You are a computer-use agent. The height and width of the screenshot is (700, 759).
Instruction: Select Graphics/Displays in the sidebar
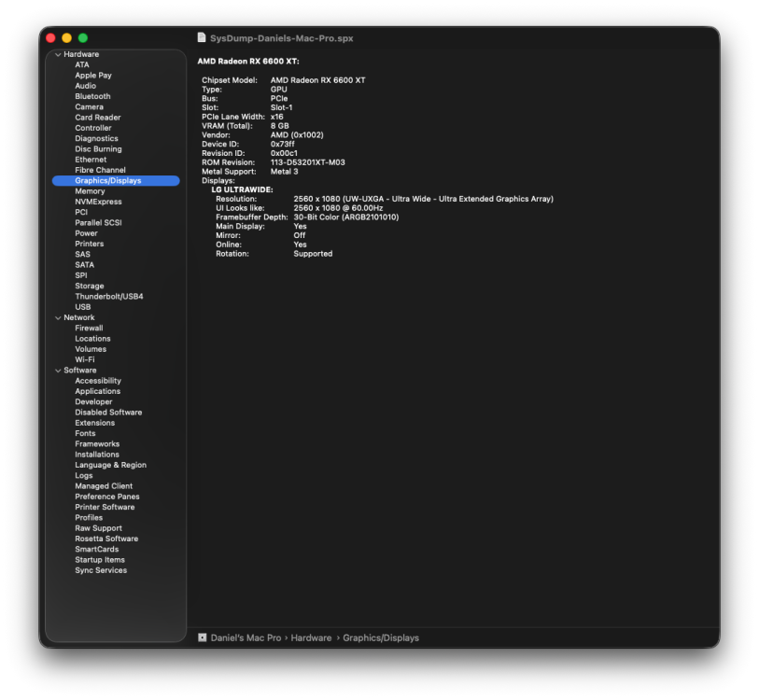(x=116, y=180)
